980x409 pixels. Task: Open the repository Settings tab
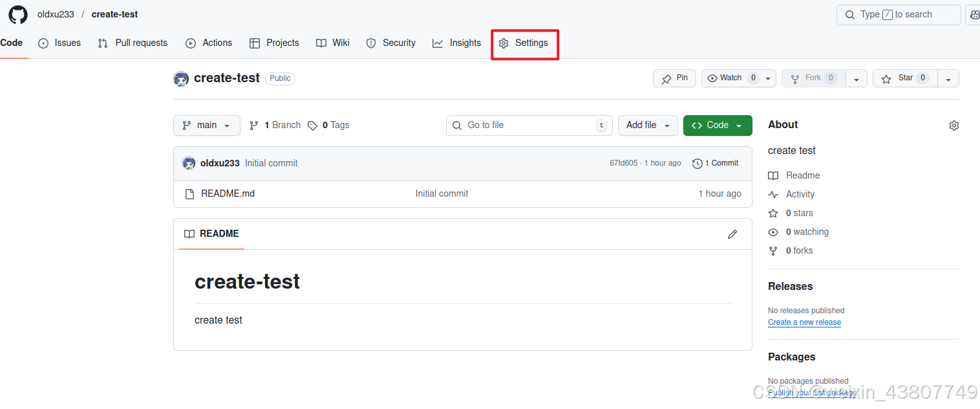(524, 43)
